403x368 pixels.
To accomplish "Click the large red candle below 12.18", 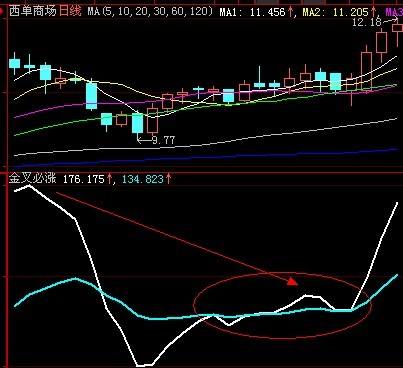I will [366, 71].
